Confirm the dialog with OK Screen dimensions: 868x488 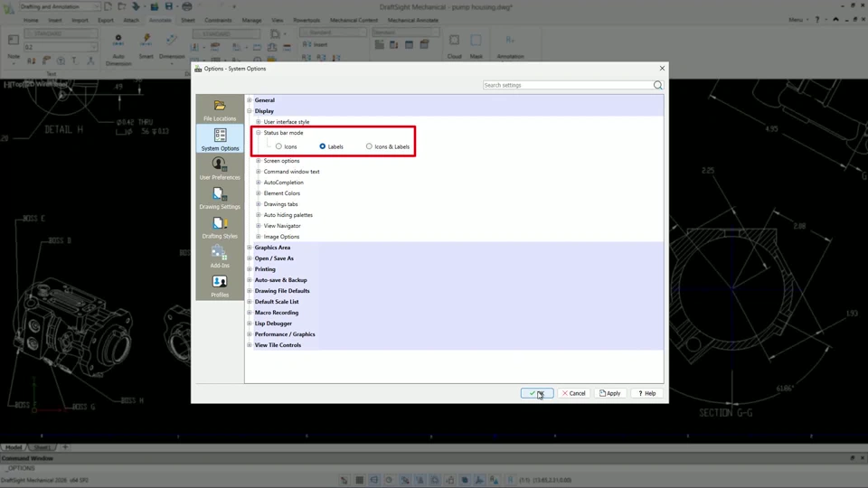pos(537,393)
